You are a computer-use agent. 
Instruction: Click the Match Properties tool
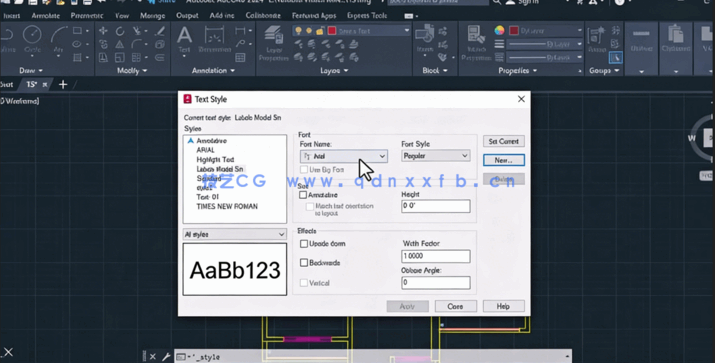coord(476,43)
